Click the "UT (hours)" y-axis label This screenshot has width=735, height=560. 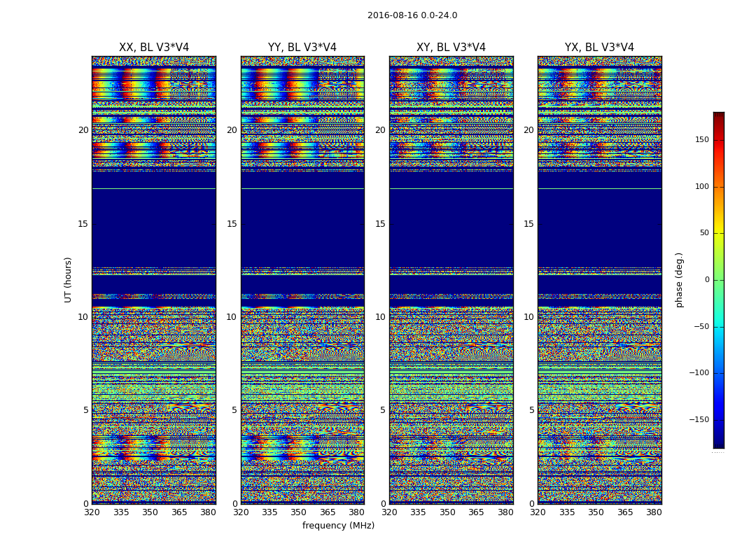coord(68,280)
